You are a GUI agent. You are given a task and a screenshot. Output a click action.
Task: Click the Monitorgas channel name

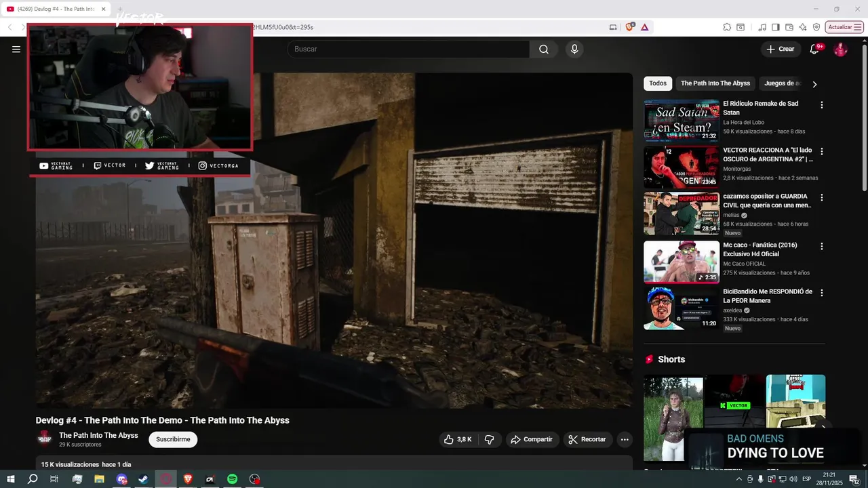(737, 169)
